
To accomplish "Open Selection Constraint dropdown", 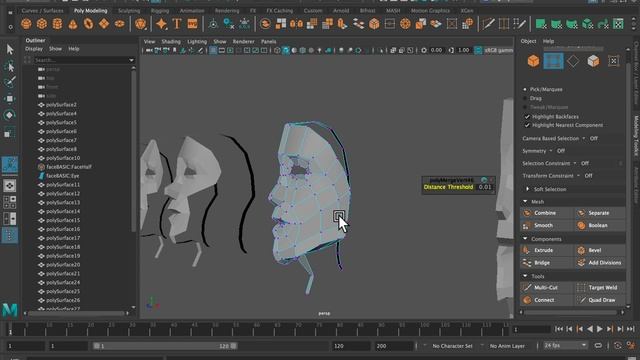I will 575,163.
